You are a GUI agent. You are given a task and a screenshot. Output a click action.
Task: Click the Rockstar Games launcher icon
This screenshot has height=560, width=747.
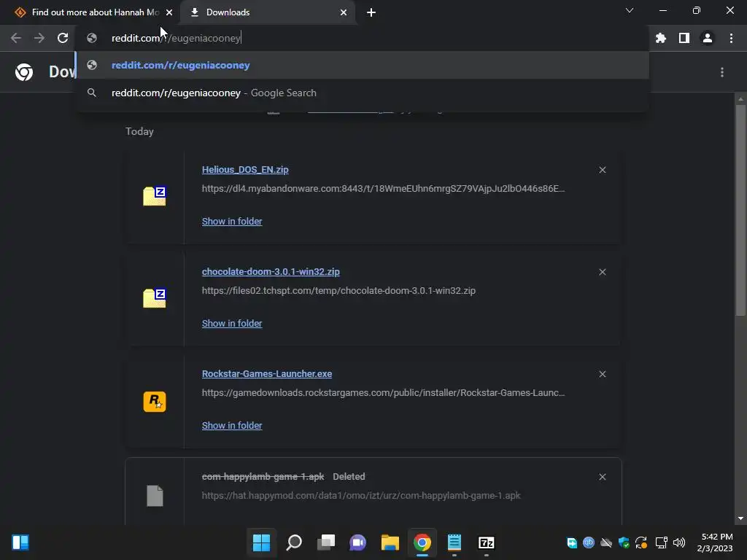pos(155,402)
